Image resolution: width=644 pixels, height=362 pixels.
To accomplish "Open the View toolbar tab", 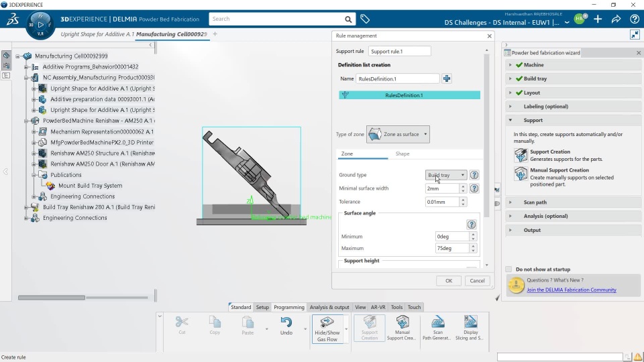I will click(x=360, y=307).
